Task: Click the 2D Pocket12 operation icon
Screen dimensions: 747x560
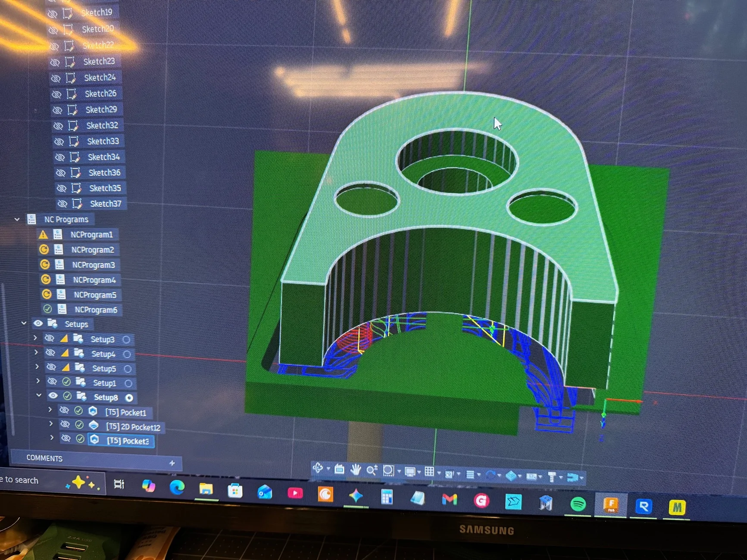Action: pos(94,425)
